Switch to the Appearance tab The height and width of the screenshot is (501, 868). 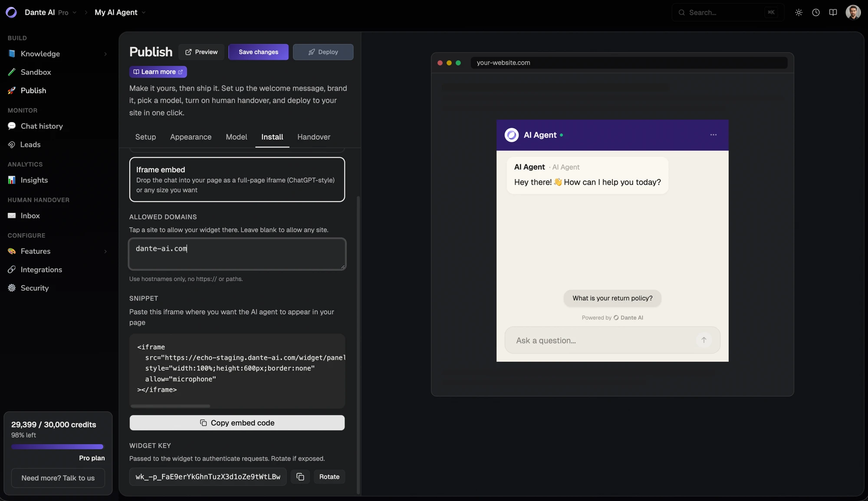tap(191, 137)
